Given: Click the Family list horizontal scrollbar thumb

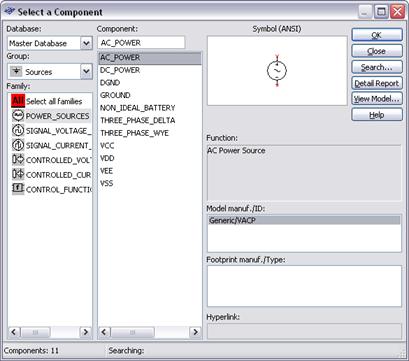Looking at the screenshot, I should (x=35, y=332).
